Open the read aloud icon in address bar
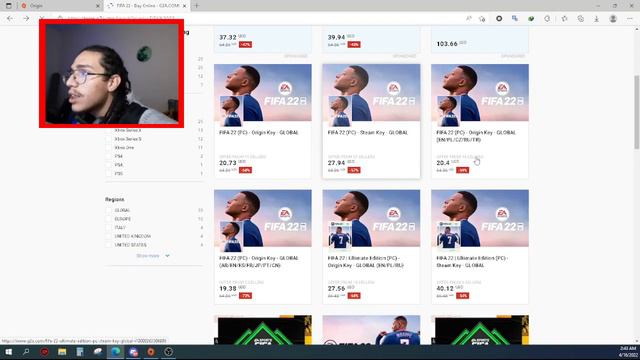Image resolution: width=640 pixels, height=360 pixels. tap(469, 19)
